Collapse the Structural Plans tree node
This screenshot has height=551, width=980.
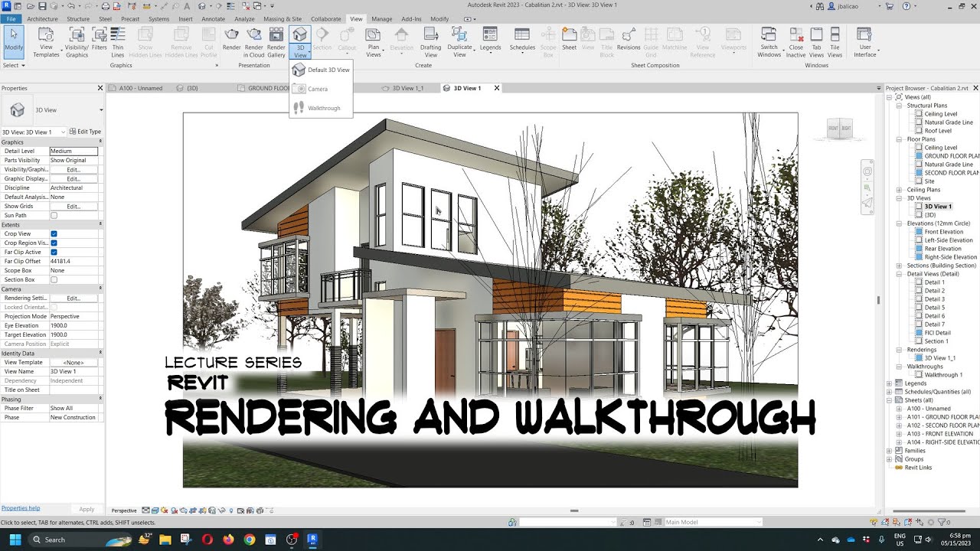tap(898, 106)
